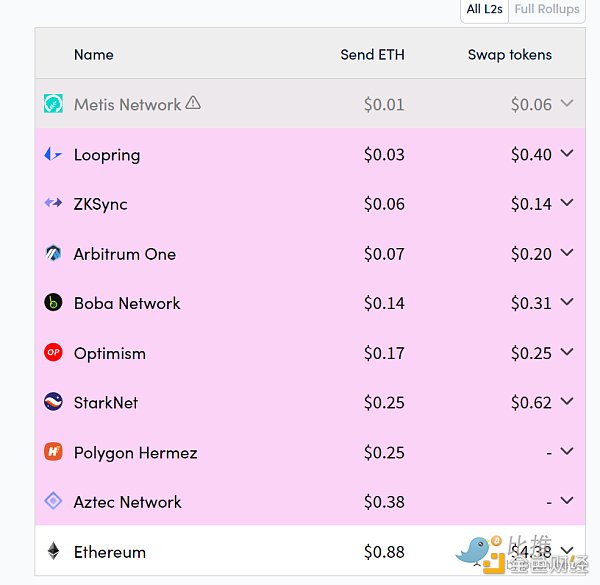Click the Aztec Network diamond icon
This screenshot has height=585, width=600.
click(x=53, y=501)
